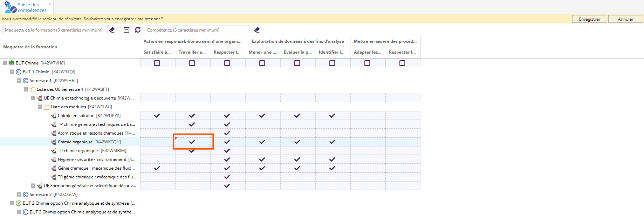Click the eraser icon beside Maquette filter

point(112,30)
